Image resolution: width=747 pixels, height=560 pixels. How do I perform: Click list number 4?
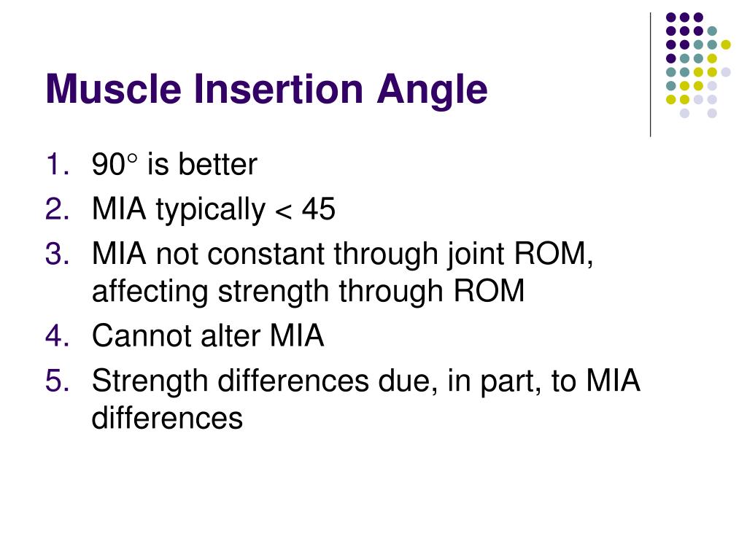[58, 335]
